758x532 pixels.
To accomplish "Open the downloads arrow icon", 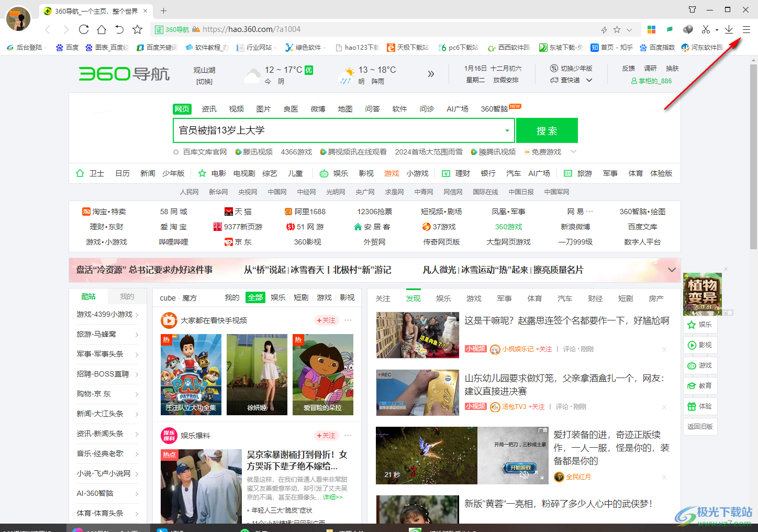I will coord(729,30).
